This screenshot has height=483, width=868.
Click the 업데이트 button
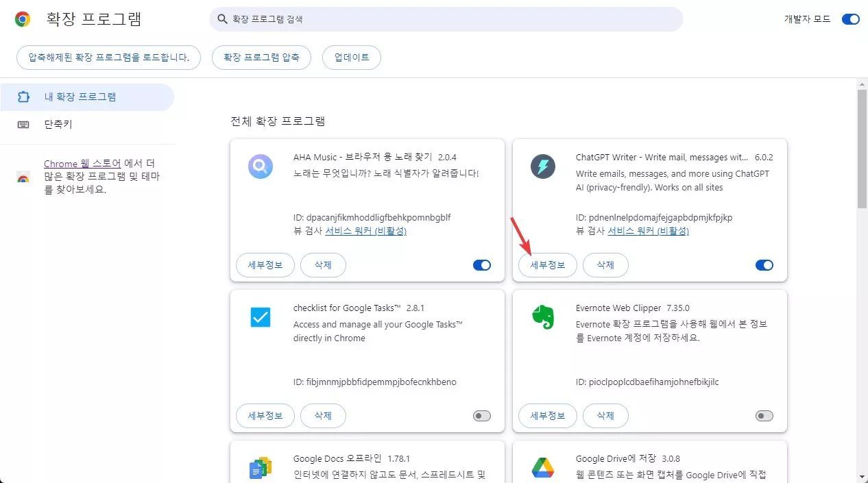[x=352, y=58]
